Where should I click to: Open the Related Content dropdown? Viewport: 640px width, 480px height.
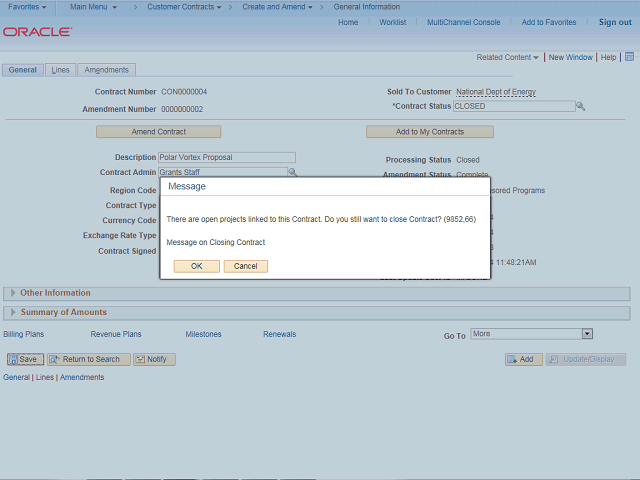(507, 57)
